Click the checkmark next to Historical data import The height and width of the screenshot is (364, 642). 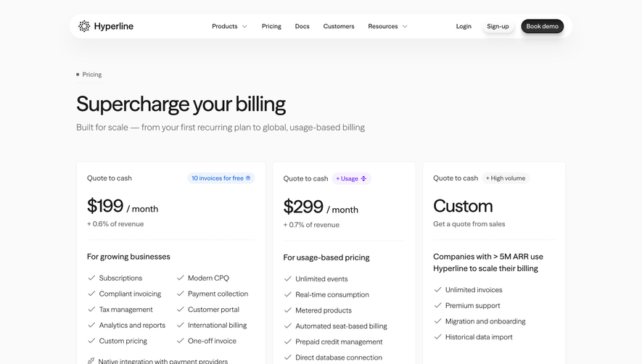coord(437,336)
